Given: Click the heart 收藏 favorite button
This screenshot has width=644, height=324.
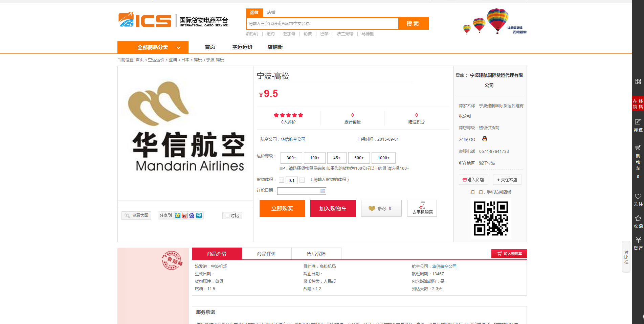Looking at the screenshot, I should click(x=381, y=208).
